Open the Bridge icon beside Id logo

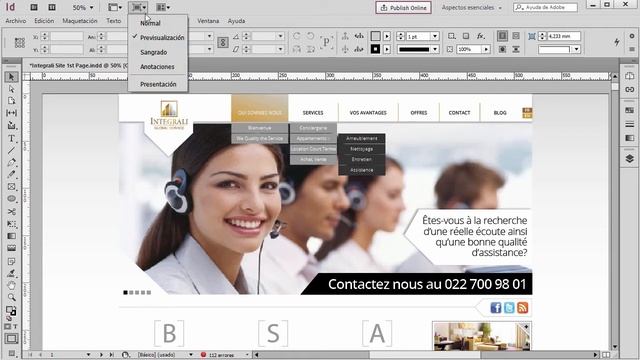pyautogui.click(x=34, y=7)
